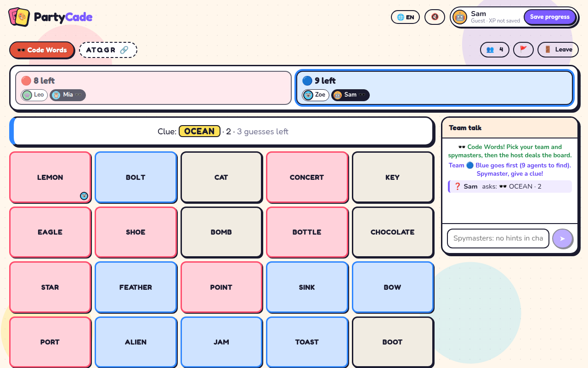Open the players count icon
This screenshot has height=368, width=588.
[x=495, y=50]
